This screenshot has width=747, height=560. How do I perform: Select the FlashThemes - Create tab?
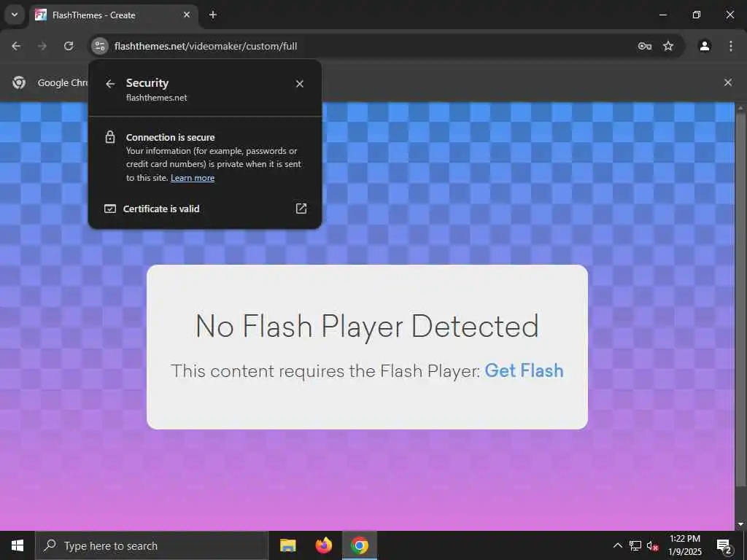[115, 15]
